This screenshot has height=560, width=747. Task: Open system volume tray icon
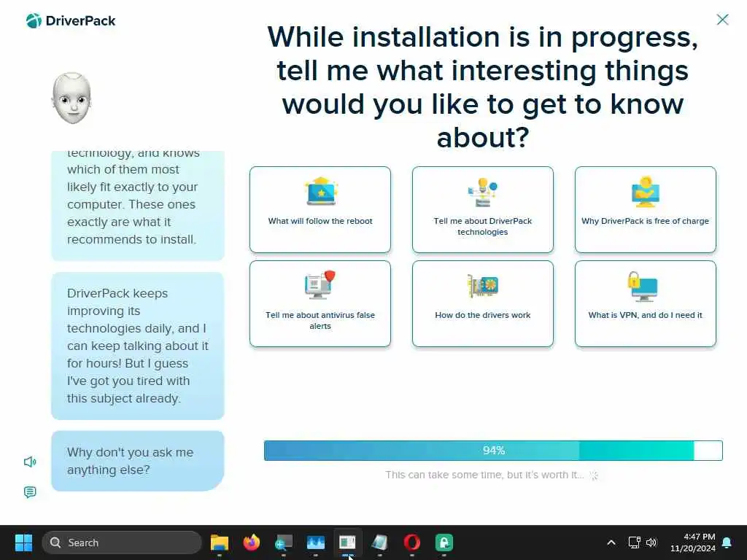[x=651, y=542]
